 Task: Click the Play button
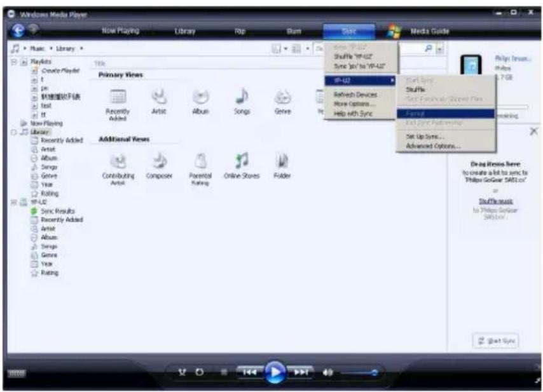[275, 372]
